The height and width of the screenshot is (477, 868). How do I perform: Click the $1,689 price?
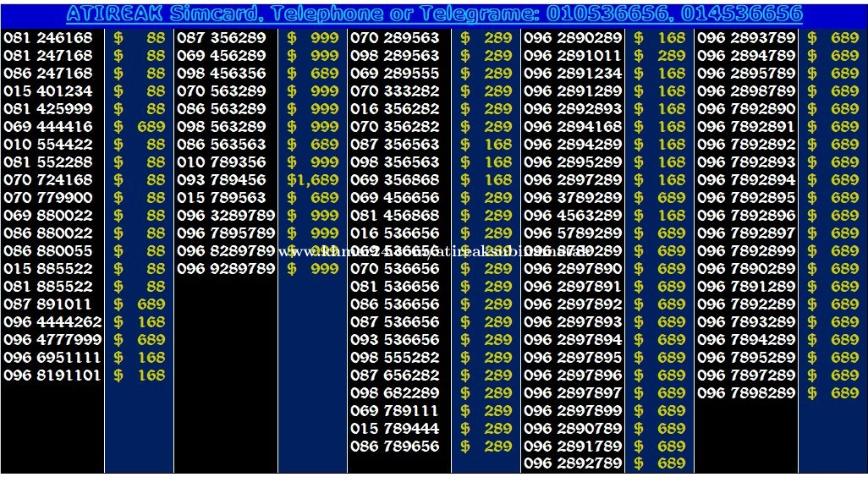[313, 180]
